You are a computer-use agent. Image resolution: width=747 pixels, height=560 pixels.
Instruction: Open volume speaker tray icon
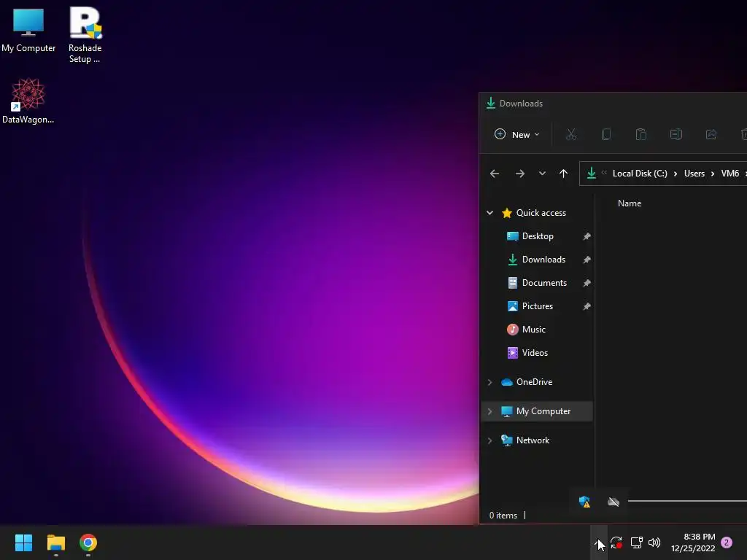654,542
